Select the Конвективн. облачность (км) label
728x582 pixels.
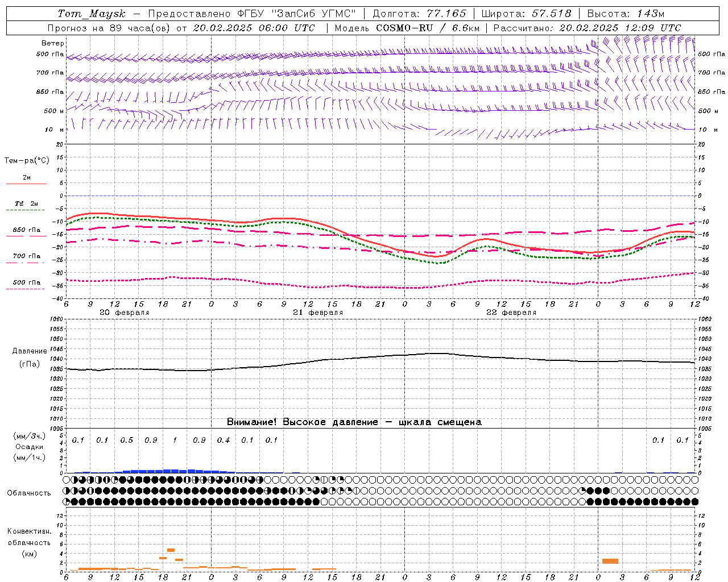click(x=29, y=542)
